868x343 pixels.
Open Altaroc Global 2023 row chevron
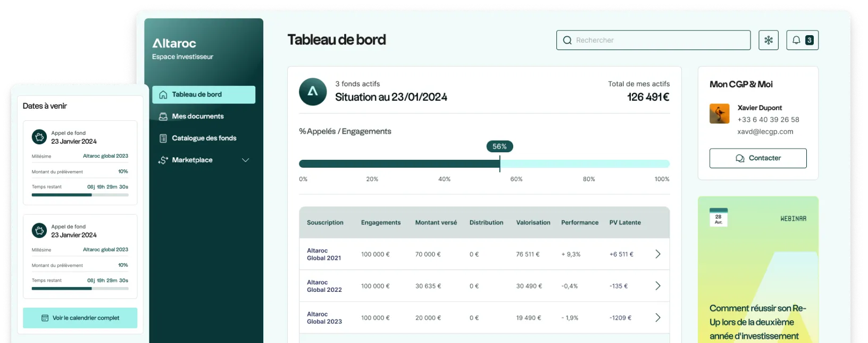658,318
